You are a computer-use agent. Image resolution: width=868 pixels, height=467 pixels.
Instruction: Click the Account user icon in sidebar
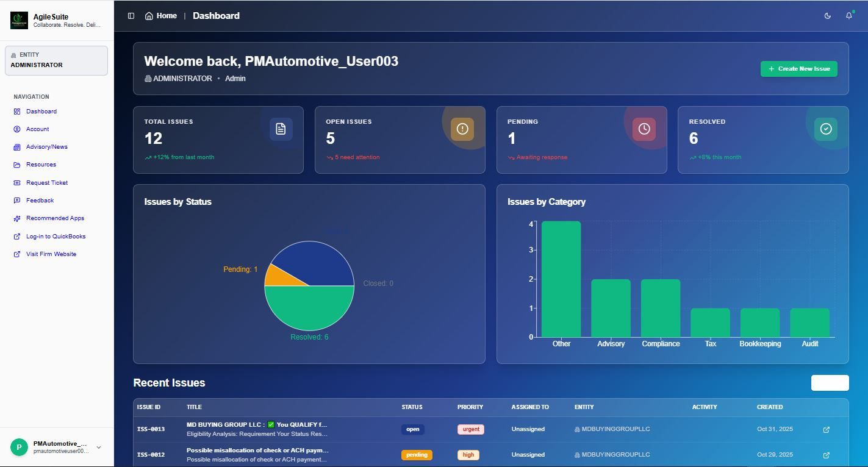point(17,129)
